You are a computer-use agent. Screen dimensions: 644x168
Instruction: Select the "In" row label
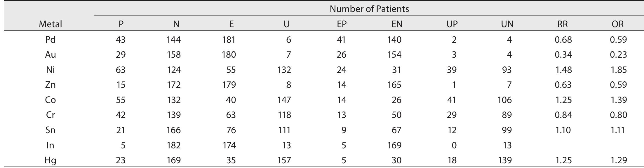[x=50, y=145]
